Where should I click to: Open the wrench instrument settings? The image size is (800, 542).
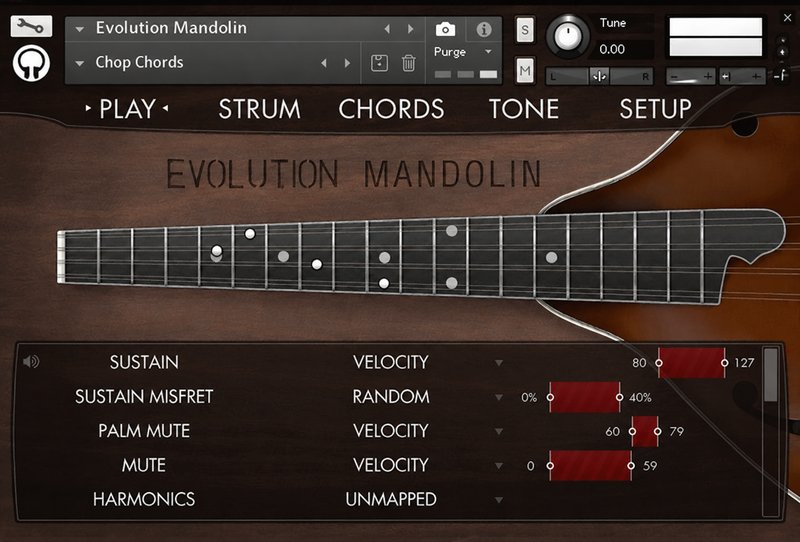(x=31, y=26)
